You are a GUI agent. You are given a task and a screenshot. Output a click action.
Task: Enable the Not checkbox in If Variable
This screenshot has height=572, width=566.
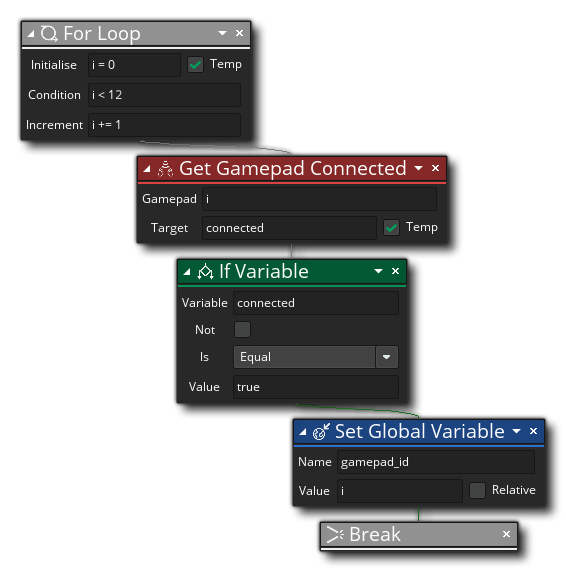(x=243, y=329)
